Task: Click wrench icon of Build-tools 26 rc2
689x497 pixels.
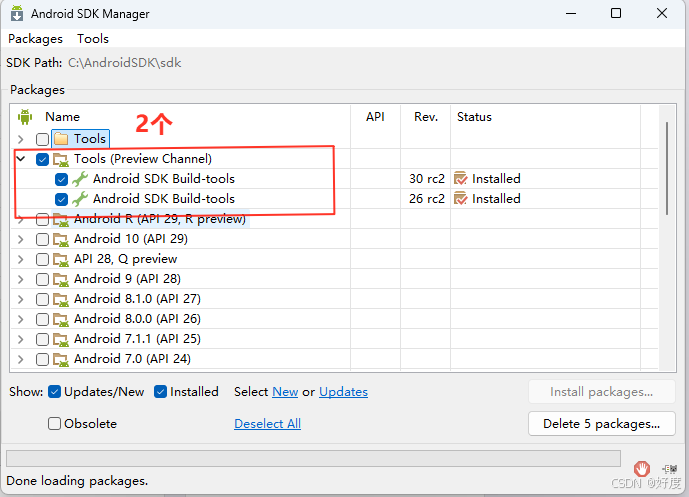Action: pyautogui.click(x=80, y=199)
